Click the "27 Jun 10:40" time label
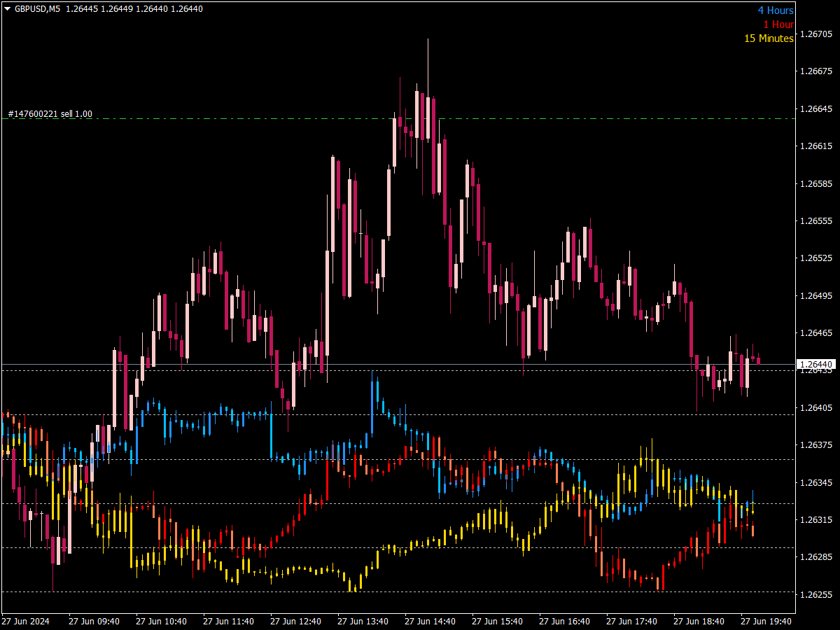 [161, 622]
